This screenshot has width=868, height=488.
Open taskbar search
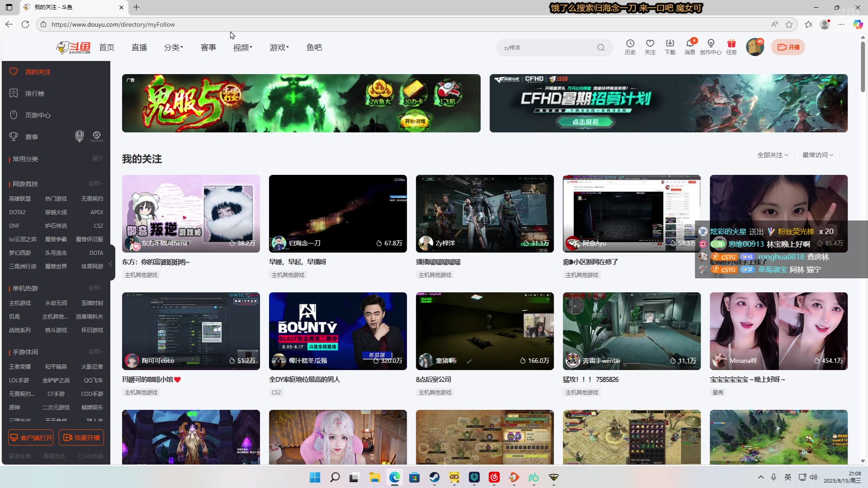tap(335, 477)
